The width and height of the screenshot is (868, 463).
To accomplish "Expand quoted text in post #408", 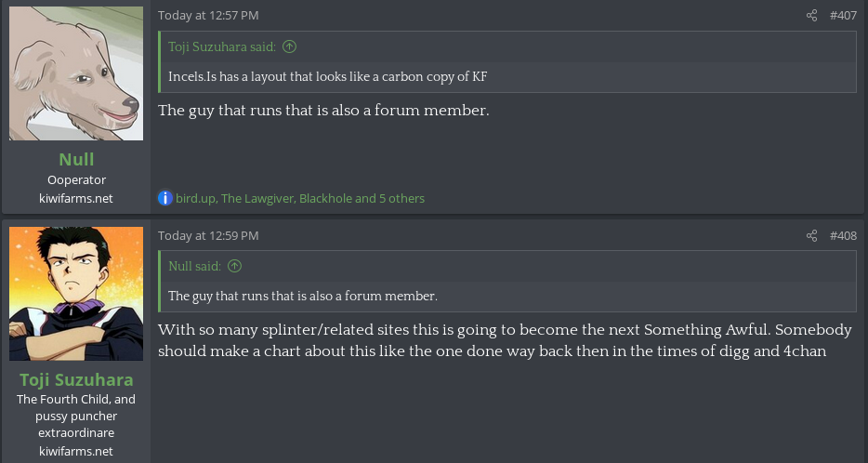I will [302, 297].
